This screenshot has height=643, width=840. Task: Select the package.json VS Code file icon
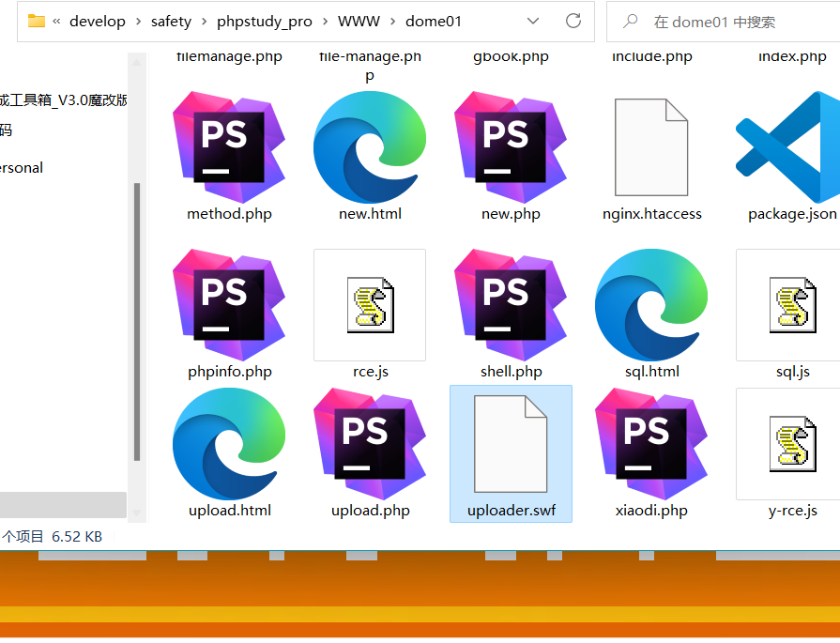point(788,147)
